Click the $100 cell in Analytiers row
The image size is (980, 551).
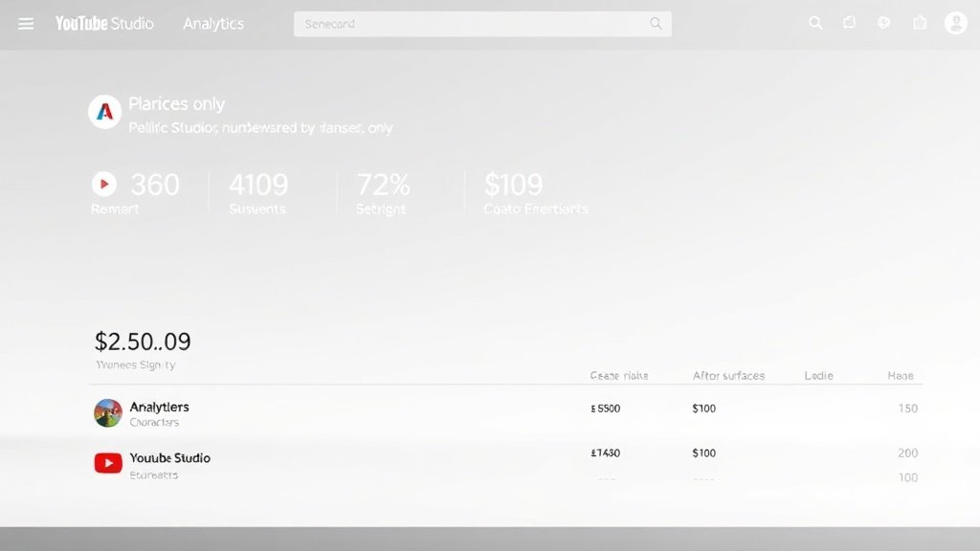pyautogui.click(x=703, y=408)
